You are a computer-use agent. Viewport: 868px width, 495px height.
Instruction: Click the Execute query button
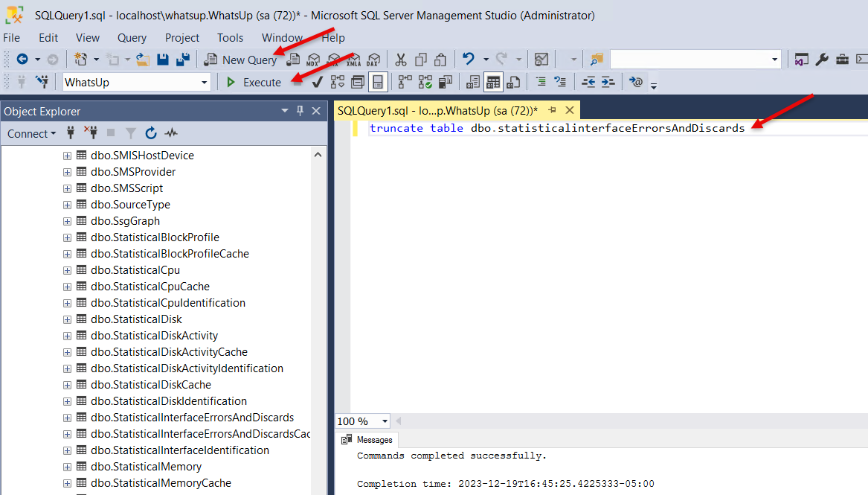click(254, 83)
